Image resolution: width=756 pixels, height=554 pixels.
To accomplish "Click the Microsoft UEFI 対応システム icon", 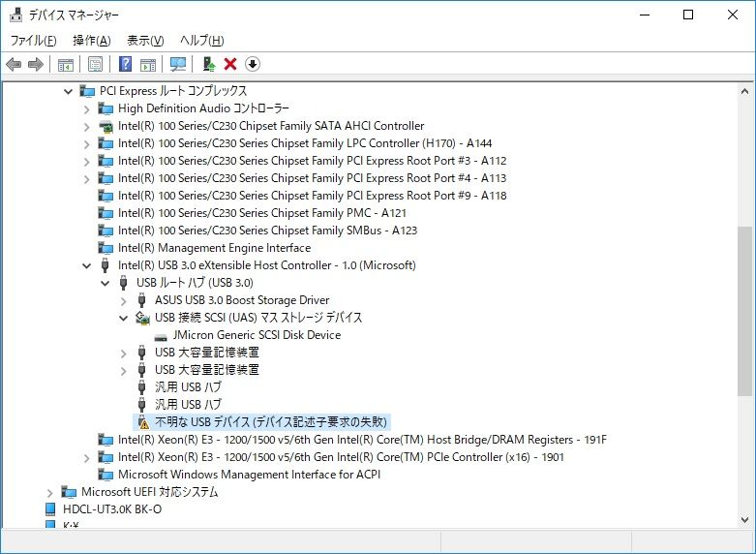I will pyautogui.click(x=69, y=492).
